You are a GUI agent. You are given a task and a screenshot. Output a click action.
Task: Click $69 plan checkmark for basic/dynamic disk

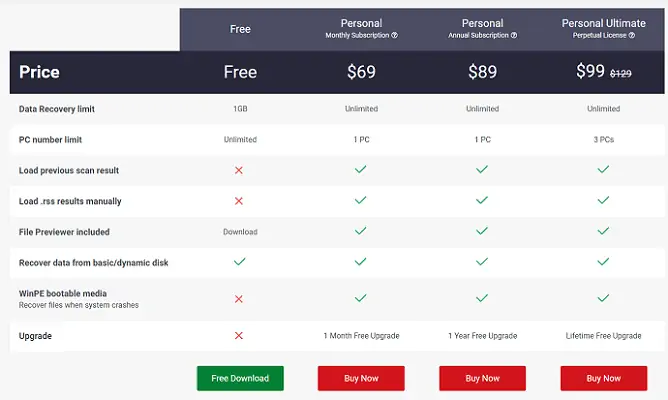(x=360, y=262)
